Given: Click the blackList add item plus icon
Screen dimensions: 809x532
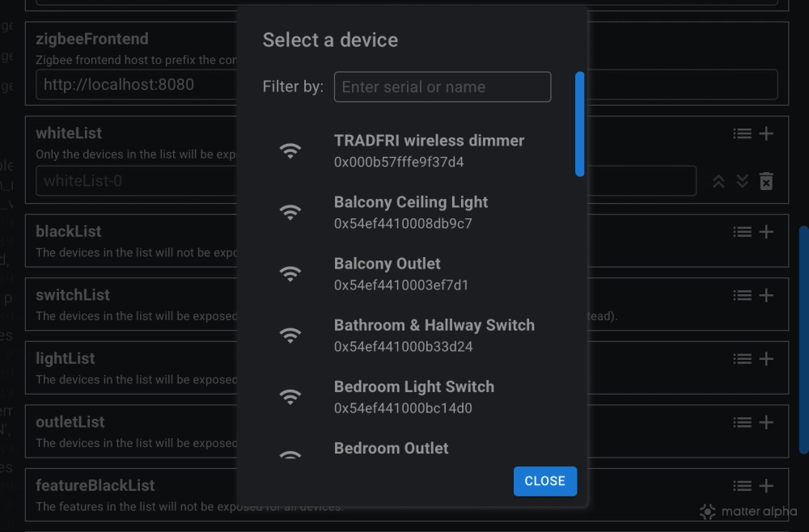Looking at the screenshot, I should (767, 232).
